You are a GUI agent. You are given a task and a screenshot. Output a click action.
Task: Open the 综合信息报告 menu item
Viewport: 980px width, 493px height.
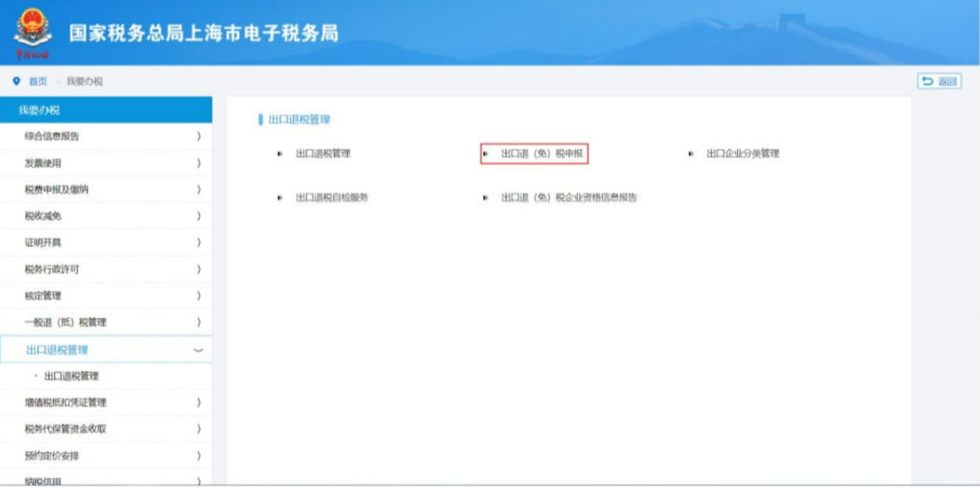(x=107, y=137)
